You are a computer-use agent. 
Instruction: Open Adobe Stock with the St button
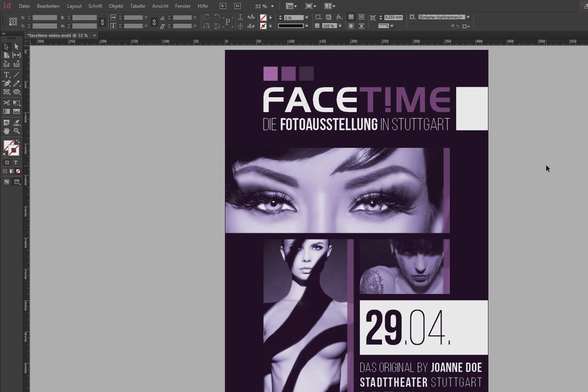[237, 6]
